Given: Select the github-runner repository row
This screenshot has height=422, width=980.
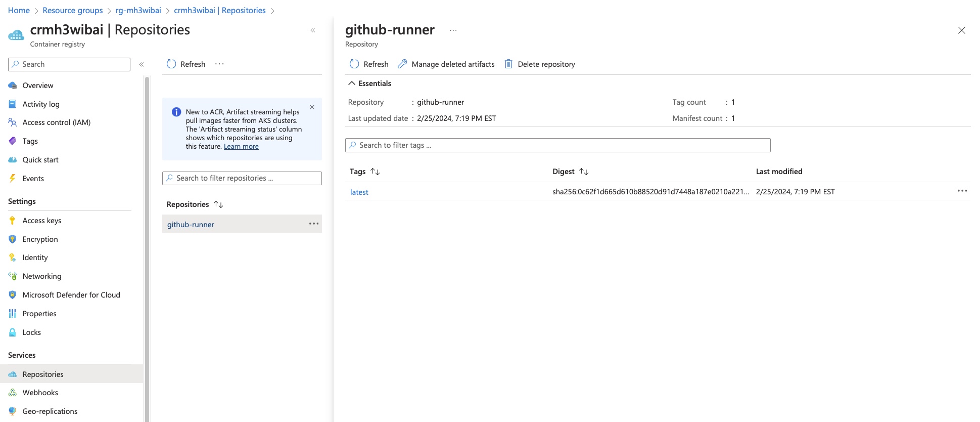Looking at the screenshot, I should pos(242,224).
